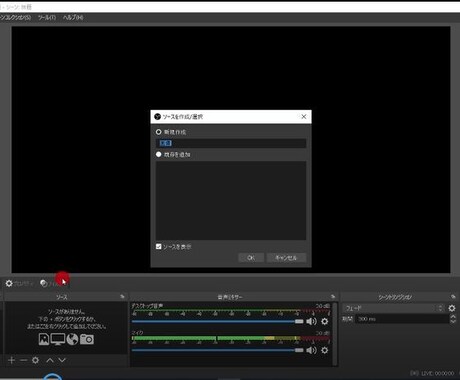This screenshot has width=460, height=380.
Task: Open the scene collection menu
Action: pos(15,17)
